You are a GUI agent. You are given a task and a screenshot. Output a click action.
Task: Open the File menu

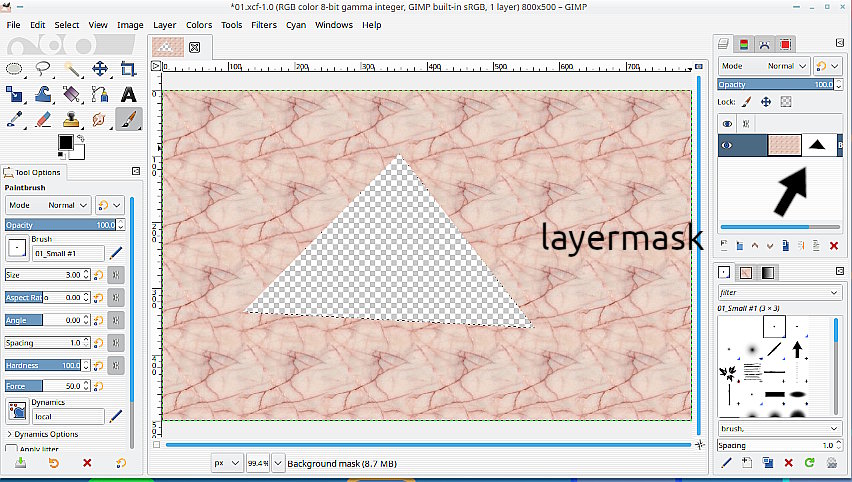point(13,25)
